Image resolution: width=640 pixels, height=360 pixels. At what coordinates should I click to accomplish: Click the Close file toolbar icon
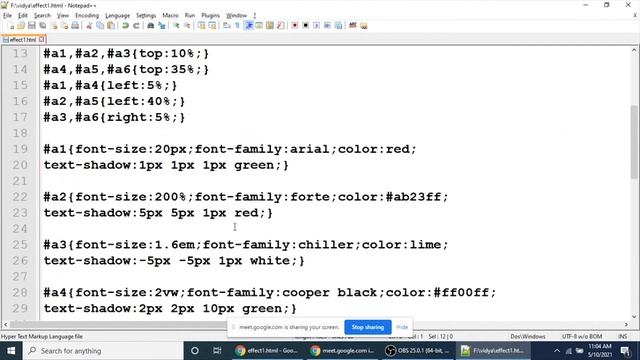(53, 26)
